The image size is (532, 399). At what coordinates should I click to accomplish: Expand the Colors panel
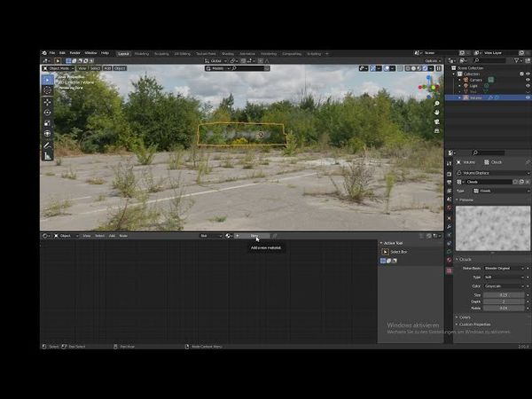(x=464, y=317)
